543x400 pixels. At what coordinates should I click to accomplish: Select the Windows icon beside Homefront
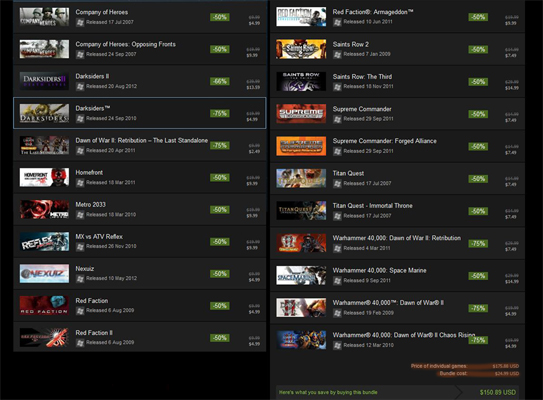tap(80, 183)
